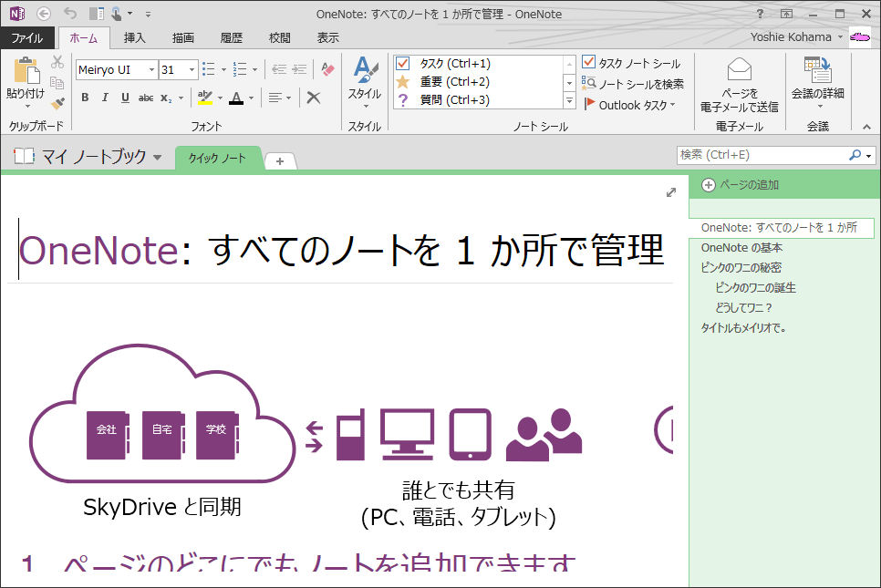Open the Meiryo UI font dropdown
The height and width of the screenshot is (588, 881).
pyautogui.click(x=150, y=69)
